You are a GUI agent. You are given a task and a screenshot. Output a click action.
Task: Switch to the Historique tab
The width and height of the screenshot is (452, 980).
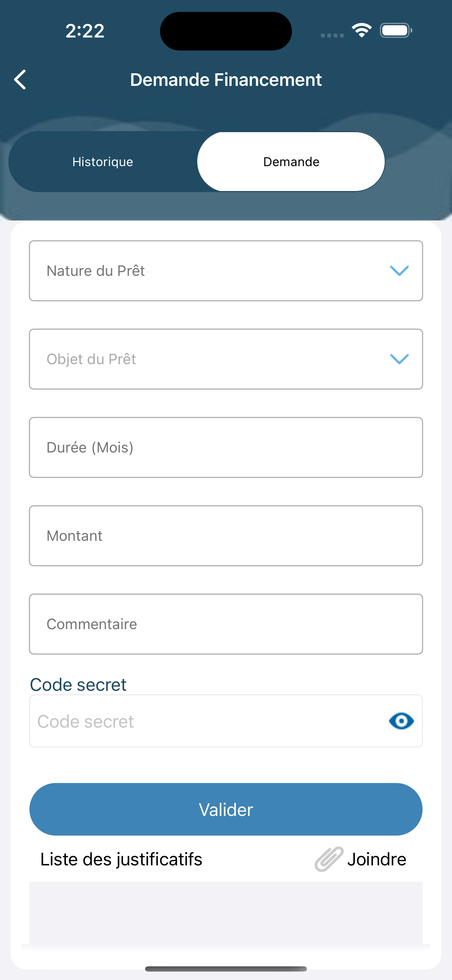tap(103, 162)
